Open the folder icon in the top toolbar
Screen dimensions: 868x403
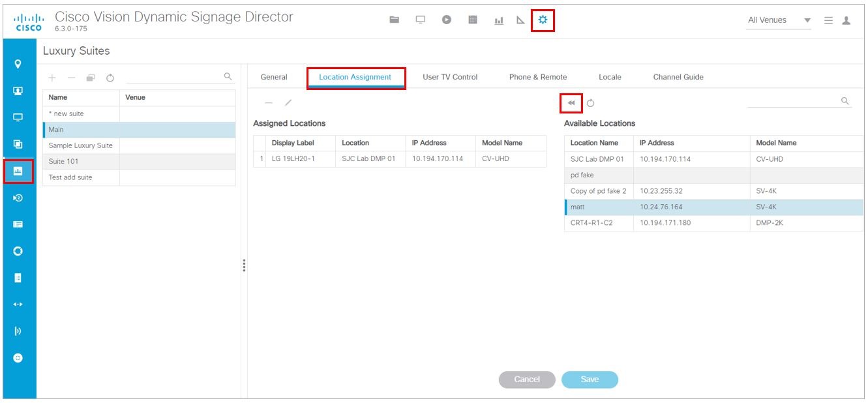[395, 20]
